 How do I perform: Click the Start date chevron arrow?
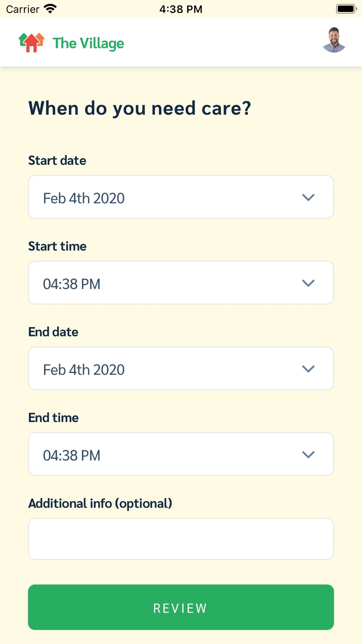(308, 197)
